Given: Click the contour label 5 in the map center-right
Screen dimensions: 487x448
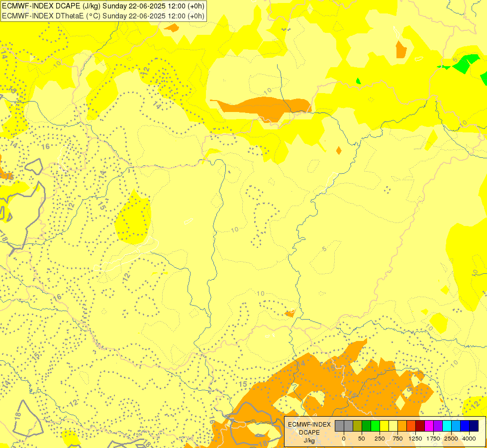Looking at the screenshot, I should click(324, 249).
